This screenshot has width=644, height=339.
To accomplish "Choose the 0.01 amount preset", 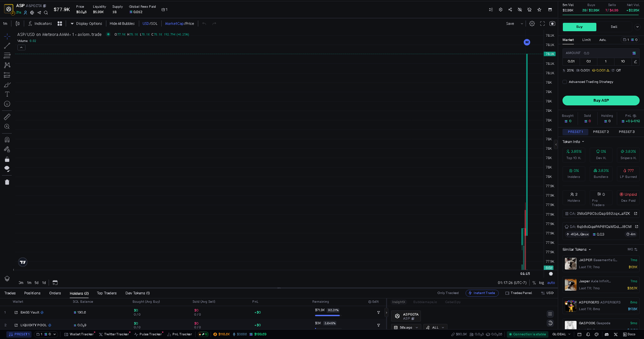I will click(571, 61).
